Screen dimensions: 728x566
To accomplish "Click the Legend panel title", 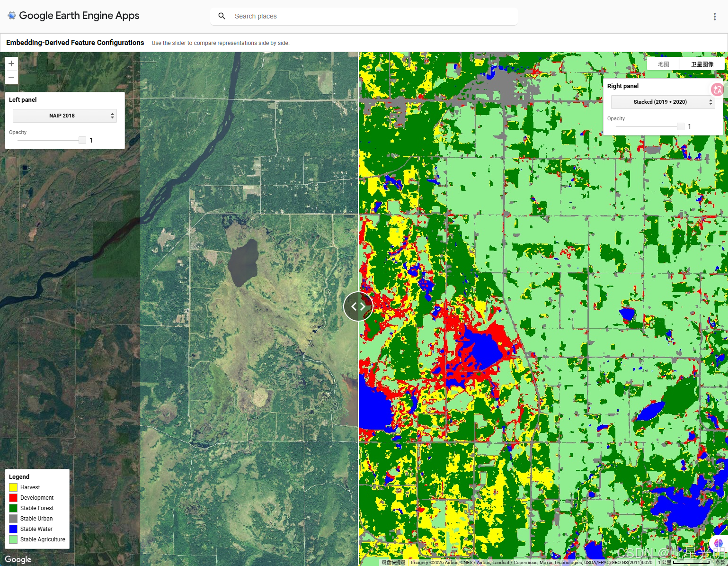I will point(19,477).
